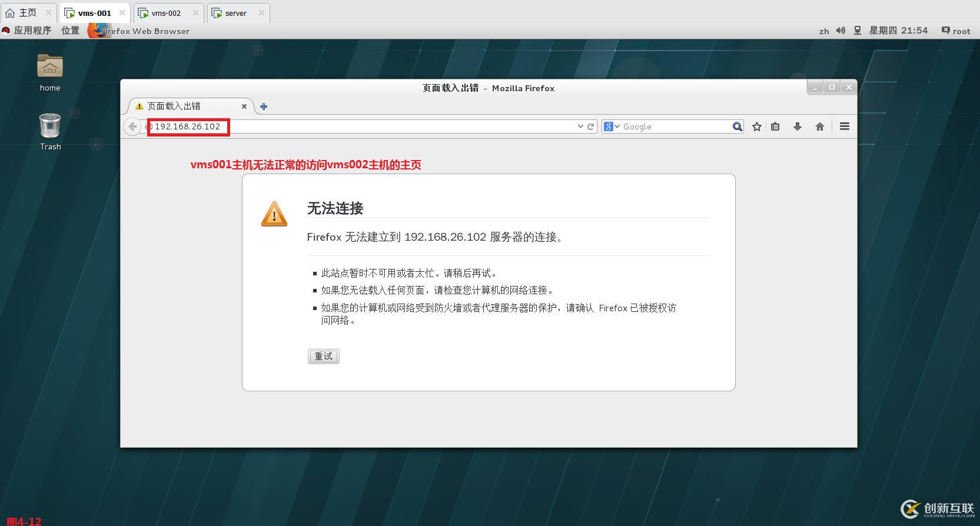980x526 pixels.
Task: Go to Firefox home page icon
Action: [820, 126]
